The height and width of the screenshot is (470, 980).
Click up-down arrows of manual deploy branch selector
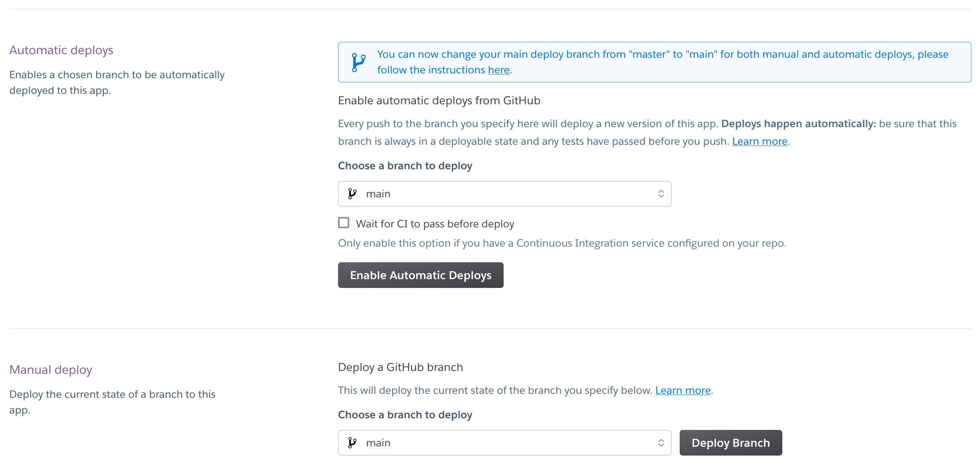(x=661, y=443)
